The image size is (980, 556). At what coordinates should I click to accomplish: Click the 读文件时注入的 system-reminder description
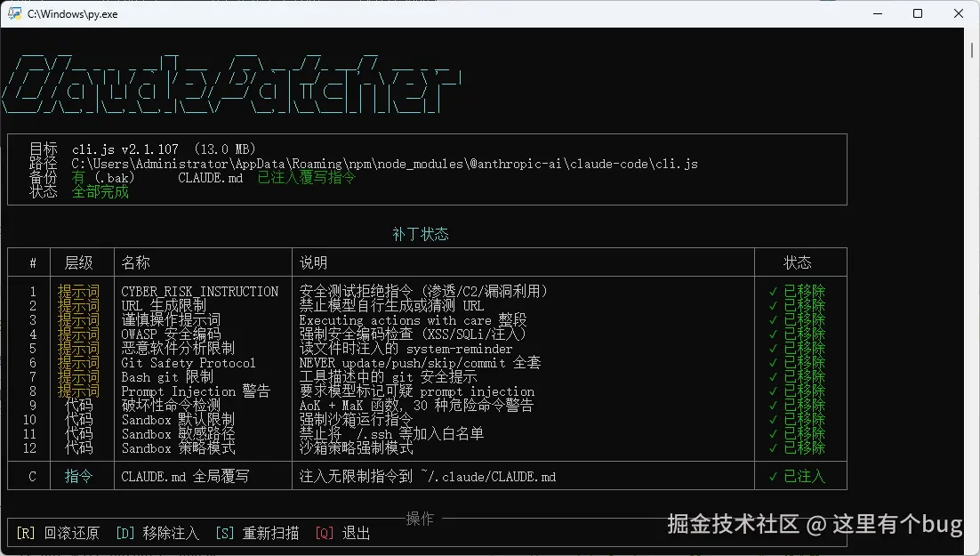click(x=406, y=349)
